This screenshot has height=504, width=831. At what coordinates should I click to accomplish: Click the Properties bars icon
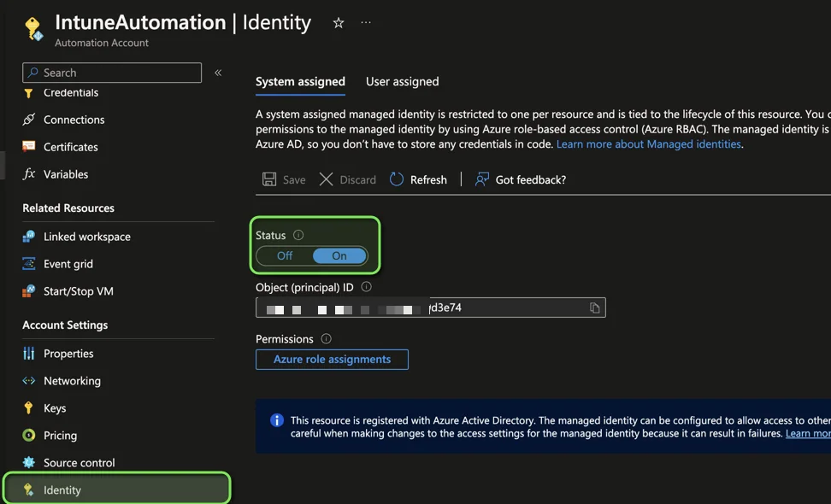click(x=28, y=353)
